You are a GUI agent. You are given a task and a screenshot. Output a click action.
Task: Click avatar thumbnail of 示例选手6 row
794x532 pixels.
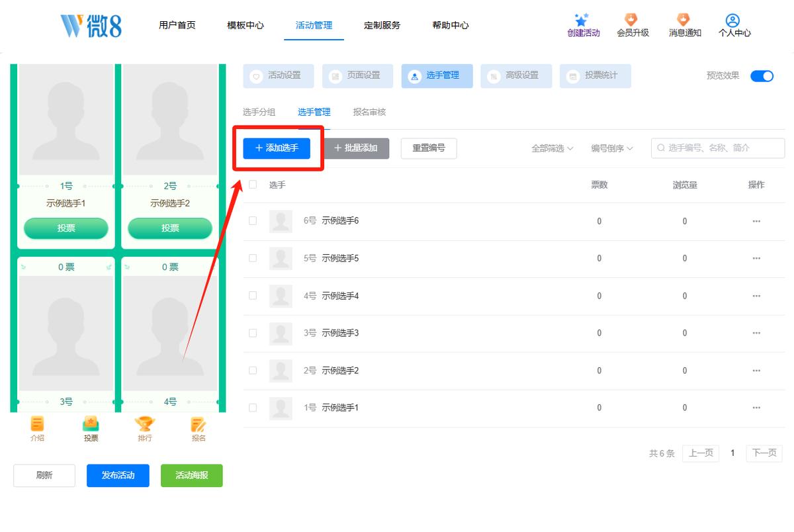pos(281,221)
